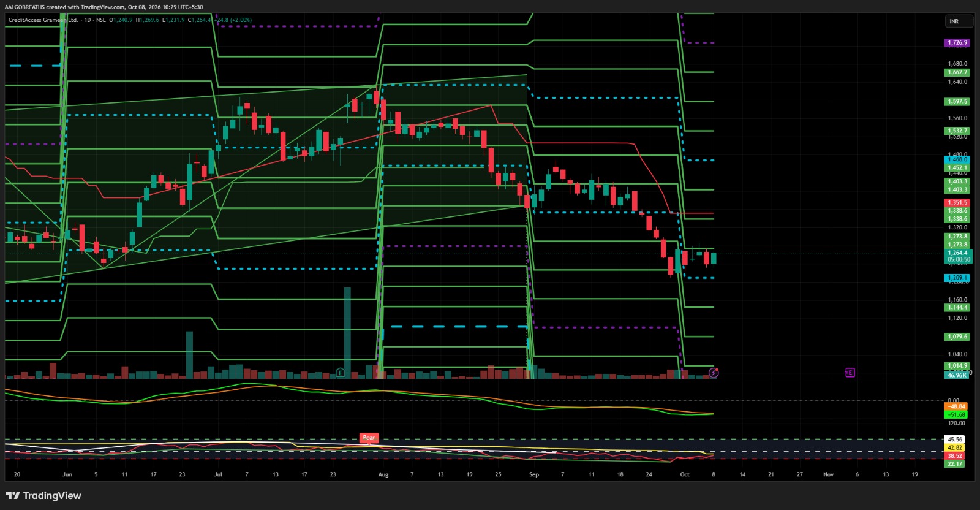Viewport: 980px width, 510px height.
Task: Select the cyan 1,468.0 price label
Action: 957,159
